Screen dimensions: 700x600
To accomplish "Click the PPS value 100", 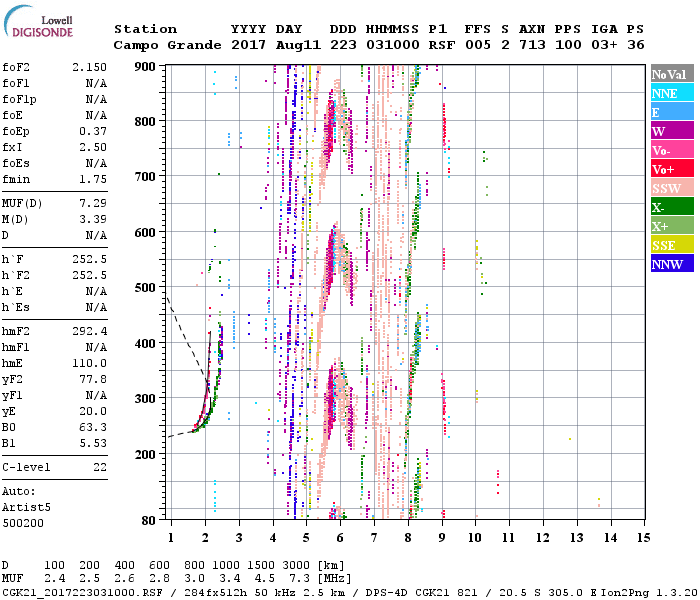I will point(568,45).
